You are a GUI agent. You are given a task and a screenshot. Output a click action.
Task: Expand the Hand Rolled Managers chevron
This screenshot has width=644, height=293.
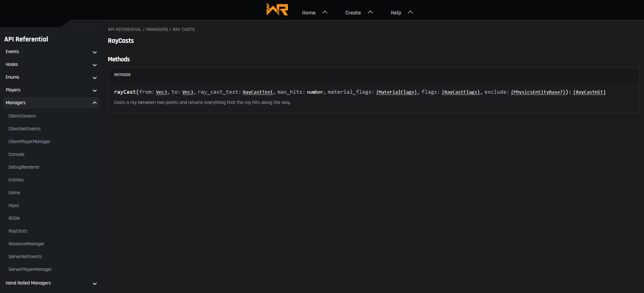95,284
